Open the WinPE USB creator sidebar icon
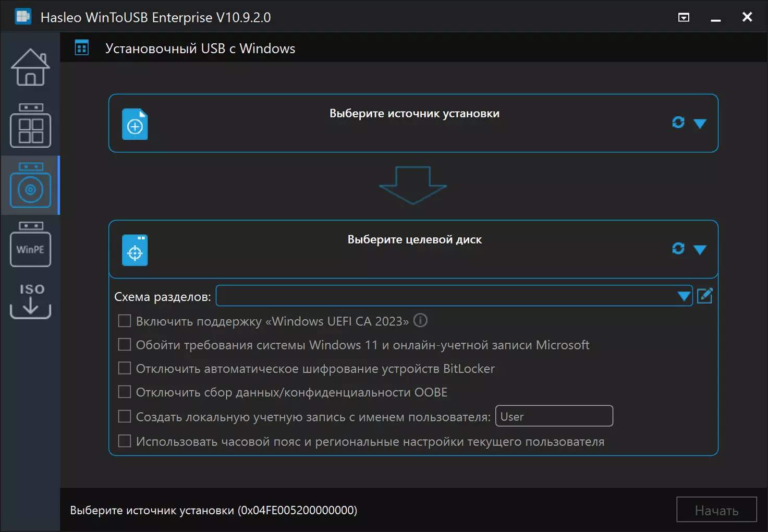Screen dimensions: 768x532 point(30,244)
